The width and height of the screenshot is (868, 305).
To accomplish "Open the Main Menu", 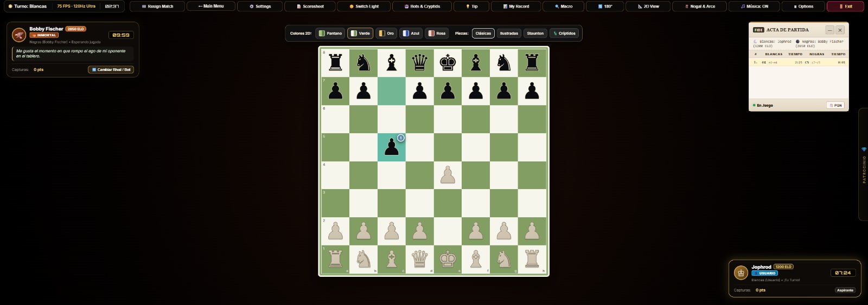I will (x=211, y=7).
